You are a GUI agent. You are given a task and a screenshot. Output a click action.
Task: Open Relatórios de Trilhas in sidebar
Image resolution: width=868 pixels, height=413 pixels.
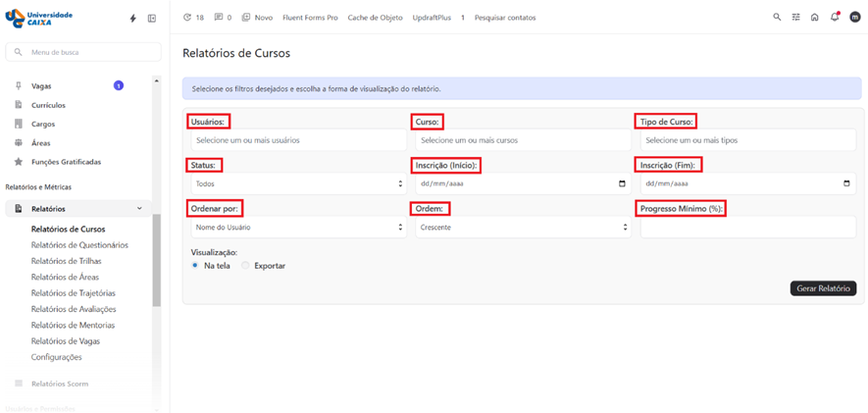pyautogui.click(x=66, y=261)
